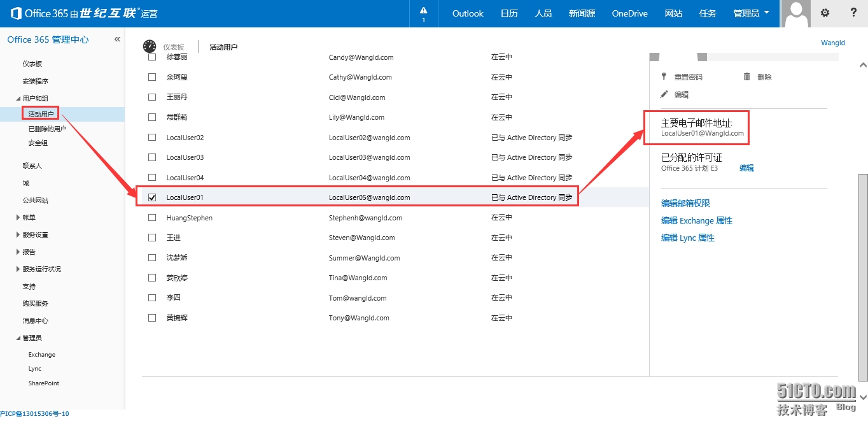Image resolution: width=868 pixels, height=428 pixels.
Task: Open the 管理员 dropdown in top bar
Action: pyautogui.click(x=751, y=13)
